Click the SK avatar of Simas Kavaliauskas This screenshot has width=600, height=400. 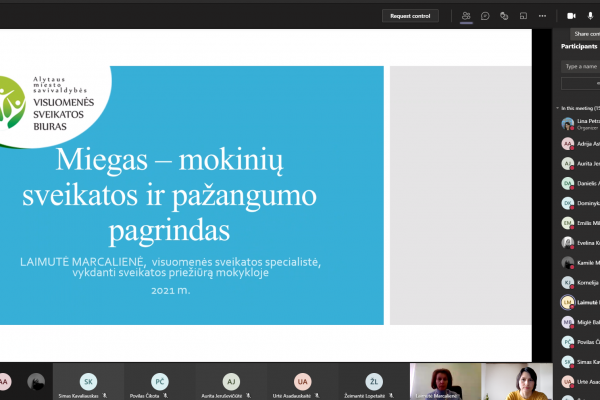coord(88,382)
